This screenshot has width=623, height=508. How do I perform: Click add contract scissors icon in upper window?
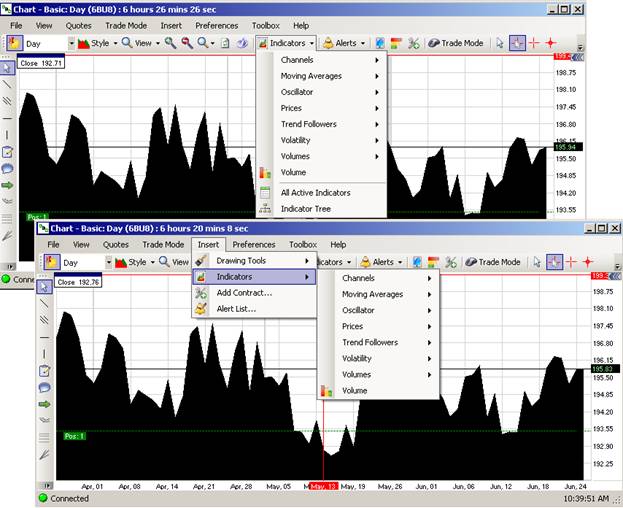pyautogui.click(x=414, y=43)
